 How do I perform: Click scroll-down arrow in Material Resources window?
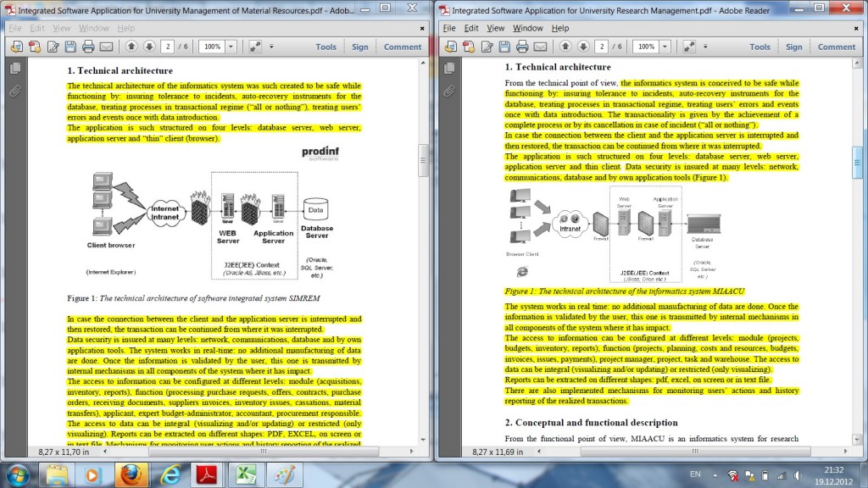coord(423,440)
